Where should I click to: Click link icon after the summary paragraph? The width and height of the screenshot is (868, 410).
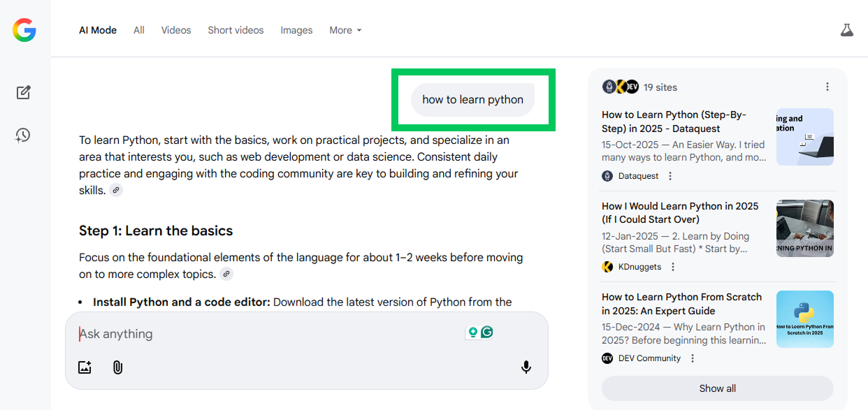[116, 190]
